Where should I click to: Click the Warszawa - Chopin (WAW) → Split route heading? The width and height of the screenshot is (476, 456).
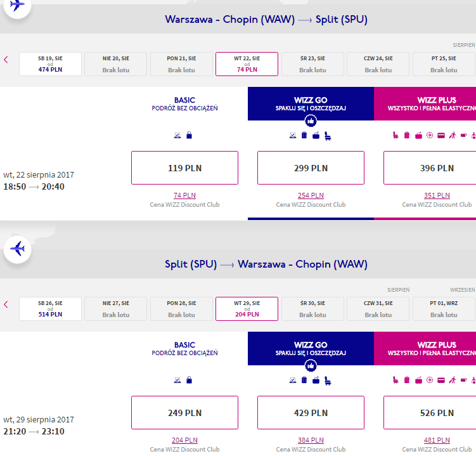pyautogui.click(x=266, y=20)
